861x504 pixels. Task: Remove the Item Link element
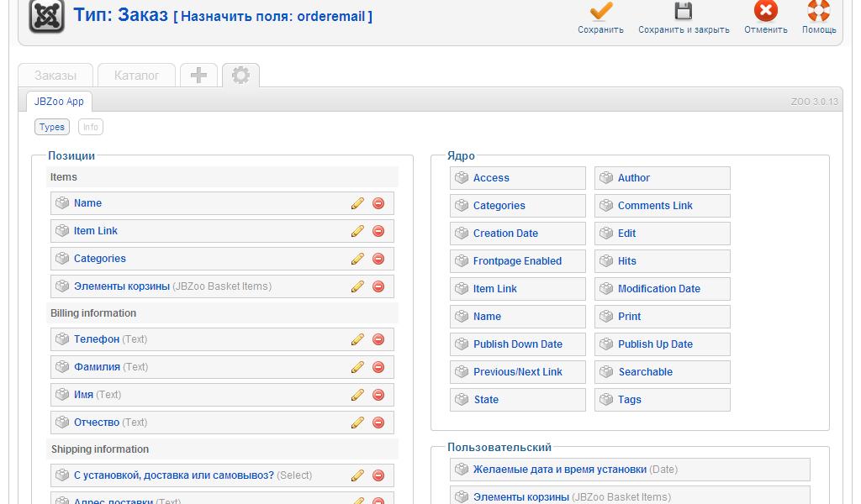pyautogui.click(x=378, y=231)
